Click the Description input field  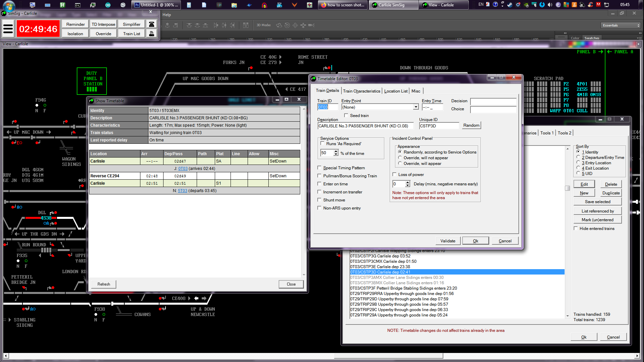(365, 126)
